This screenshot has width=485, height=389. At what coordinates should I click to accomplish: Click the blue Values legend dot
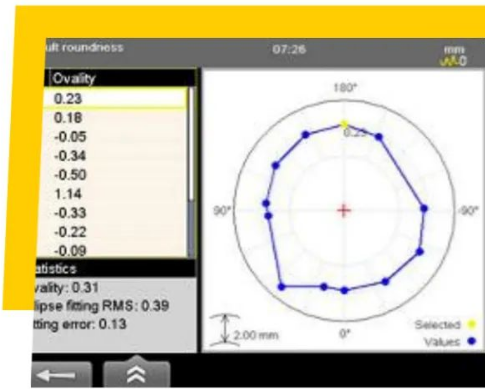click(472, 341)
